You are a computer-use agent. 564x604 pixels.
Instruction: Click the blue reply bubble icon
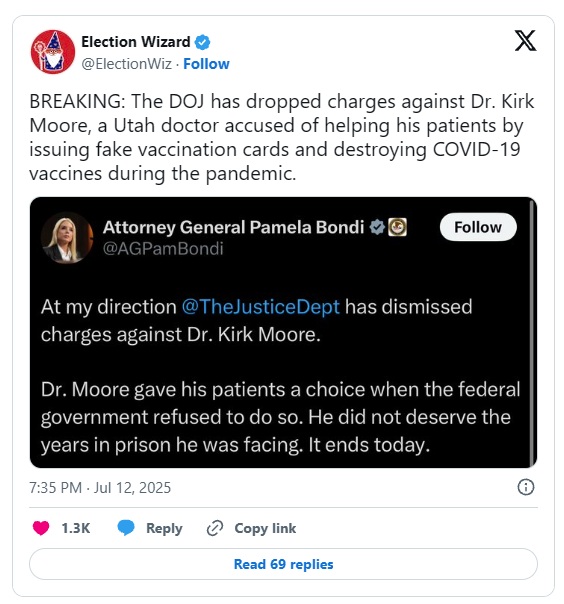coord(126,528)
